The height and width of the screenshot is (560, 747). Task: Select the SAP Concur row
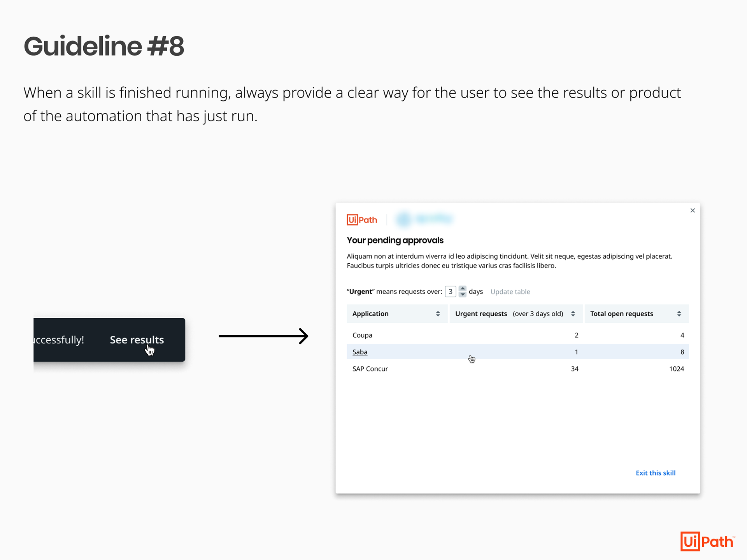370,369
